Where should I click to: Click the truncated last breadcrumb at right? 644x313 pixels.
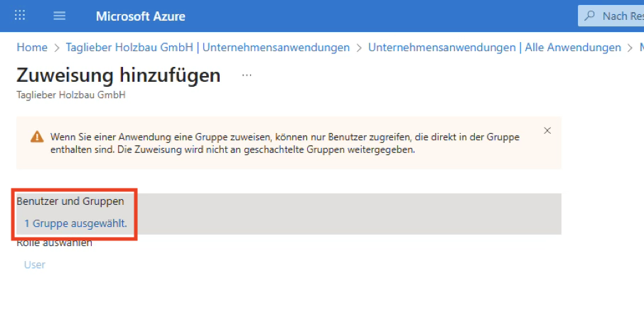tap(641, 48)
